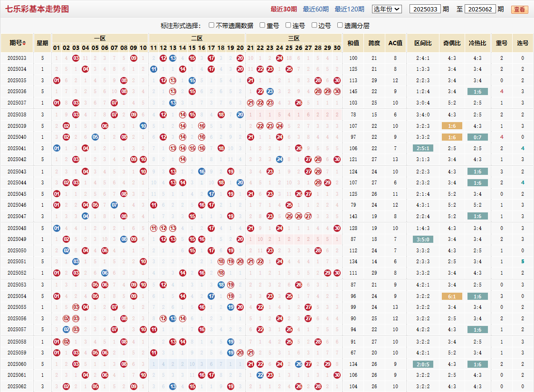The image size is (534, 392).
Task: Enable the 边号 checkbox
Action: [315, 25]
